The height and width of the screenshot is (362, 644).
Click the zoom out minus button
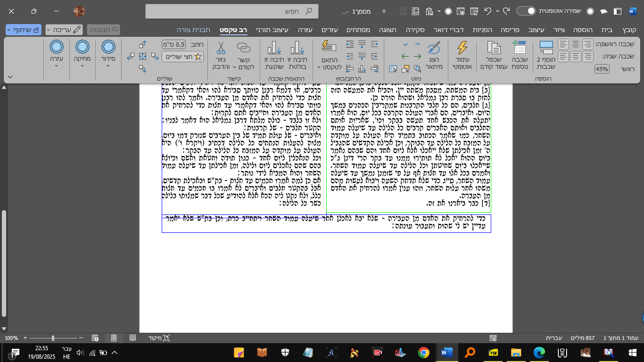point(81,338)
